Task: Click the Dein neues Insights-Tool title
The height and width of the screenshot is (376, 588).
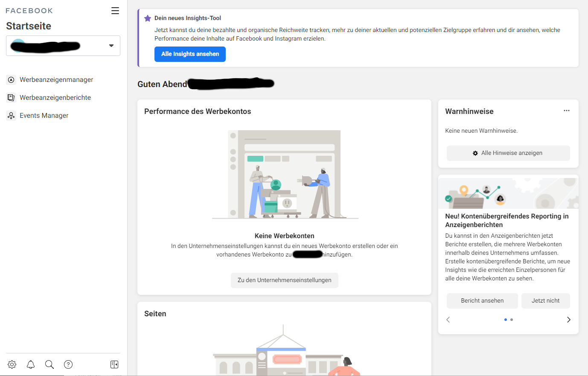Action: point(188,18)
